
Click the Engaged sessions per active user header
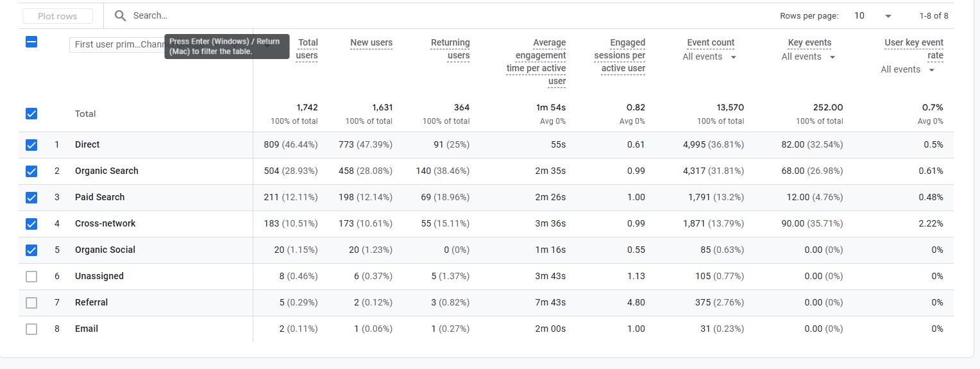(620, 55)
